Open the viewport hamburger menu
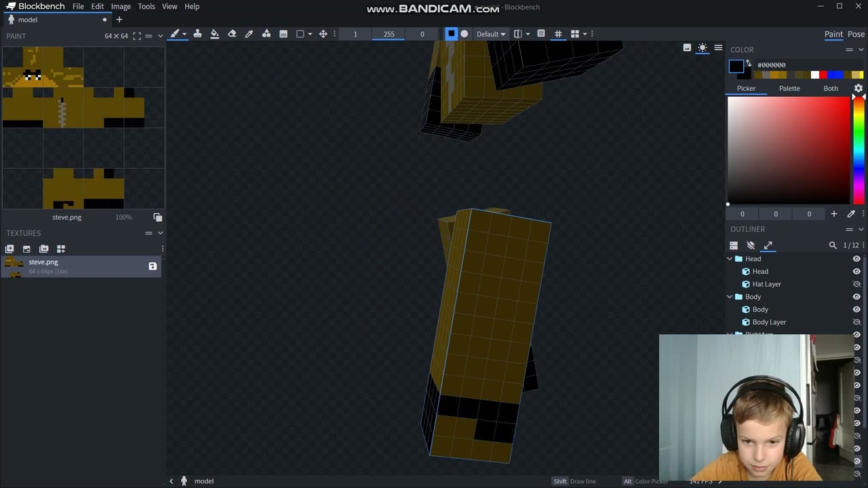868x488 pixels. (x=718, y=48)
